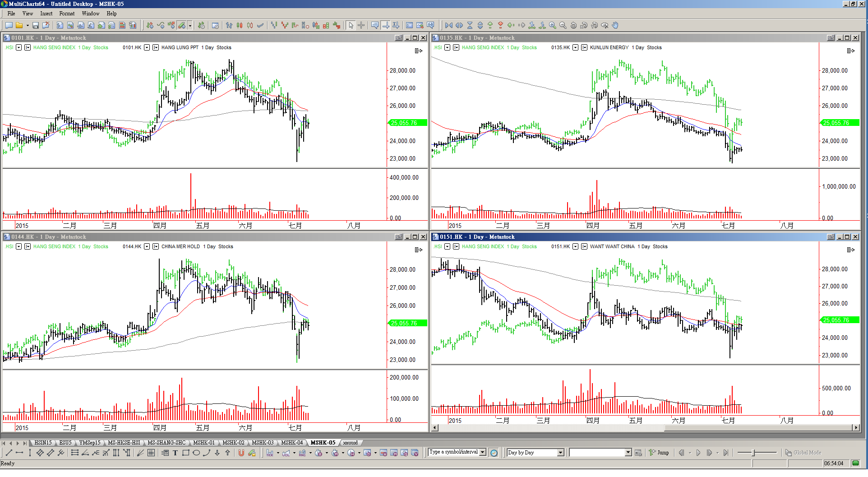
Task: Switch chart style to candlestick
Action: pyautogui.click(x=239, y=25)
